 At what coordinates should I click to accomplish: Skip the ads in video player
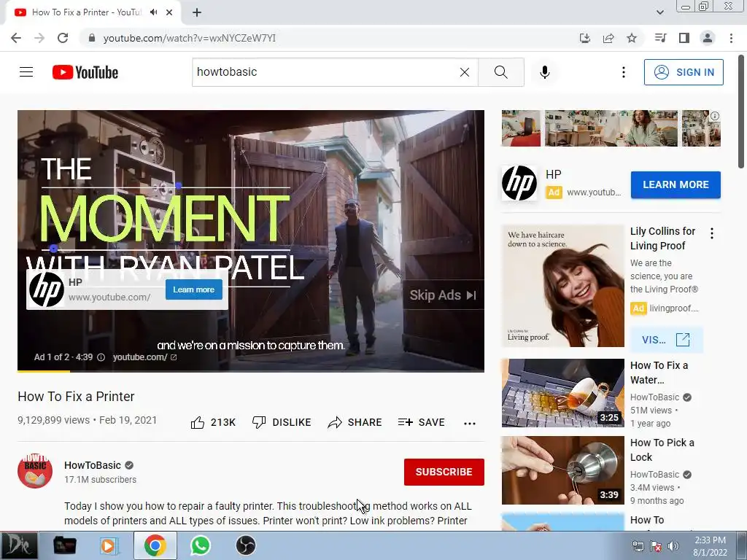coord(443,295)
